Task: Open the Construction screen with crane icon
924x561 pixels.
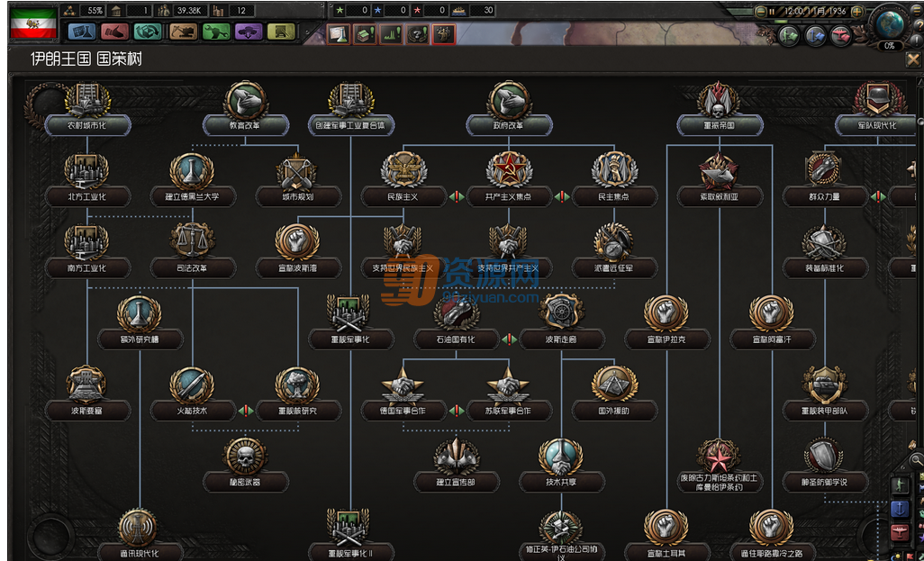Action: [x=183, y=32]
